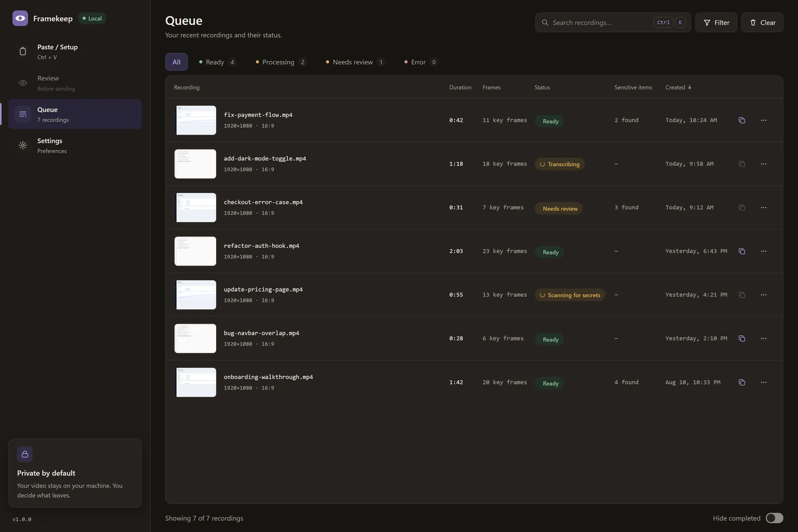Click the Clear button
Viewport: 798px width, 532px height.
coord(762,22)
